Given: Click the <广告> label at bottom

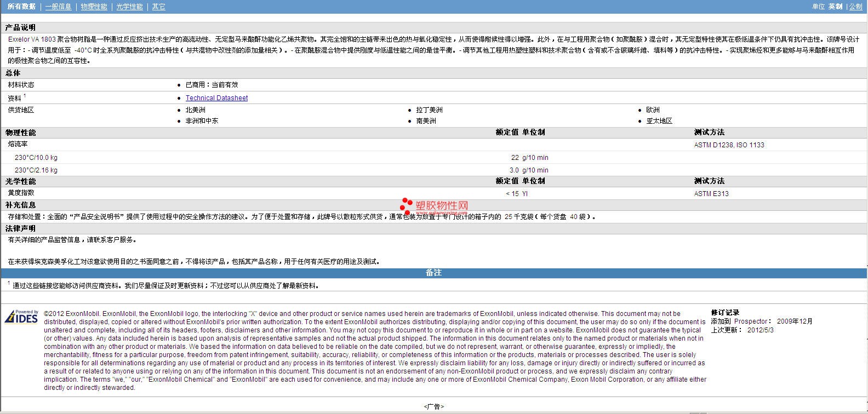Looking at the screenshot, I should [x=433, y=407].
